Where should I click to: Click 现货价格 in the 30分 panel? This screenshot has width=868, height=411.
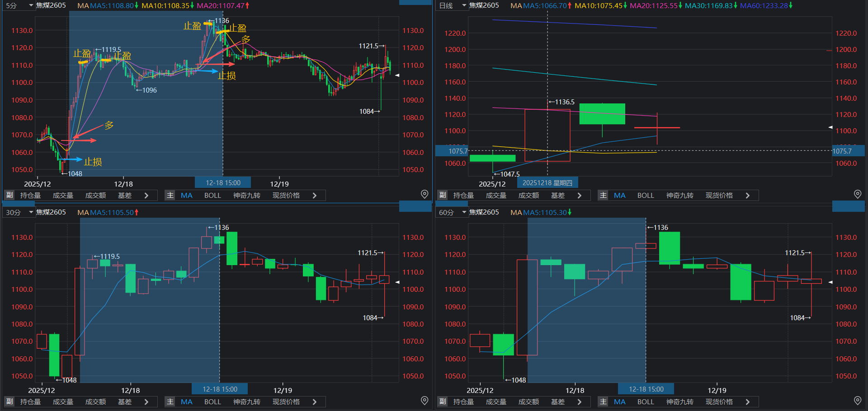click(286, 402)
